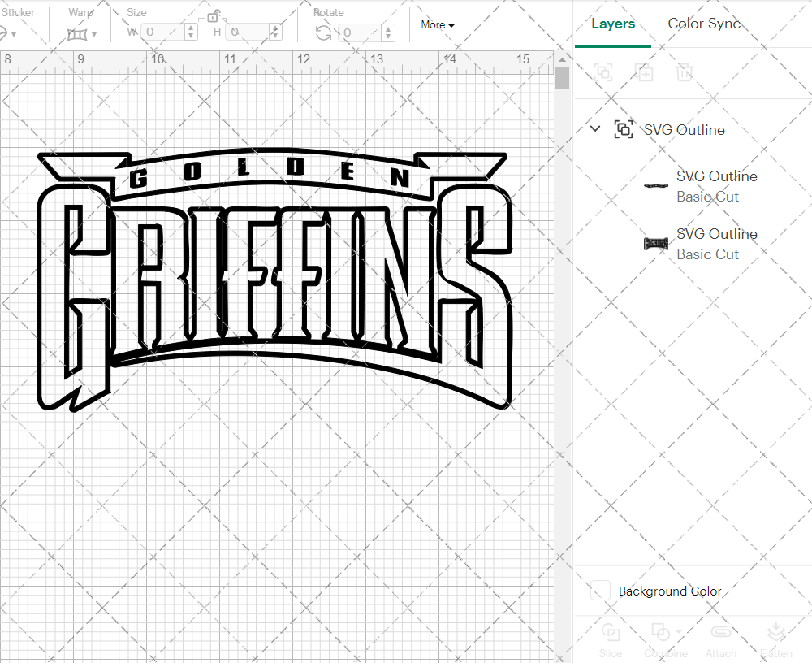Select the first SVG Outline Basic Cut layer
Image resolution: width=812 pixels, height=663 pixels.
[x=715, y=186]
